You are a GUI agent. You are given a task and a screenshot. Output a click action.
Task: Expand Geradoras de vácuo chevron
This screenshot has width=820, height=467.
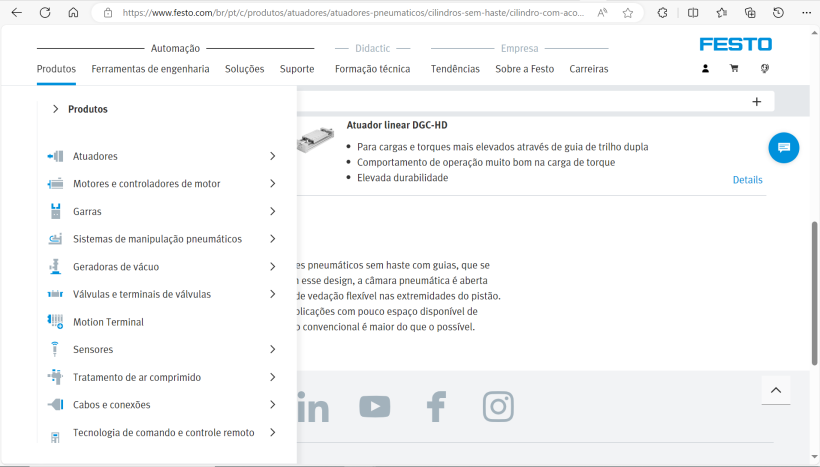coord(272,266)
